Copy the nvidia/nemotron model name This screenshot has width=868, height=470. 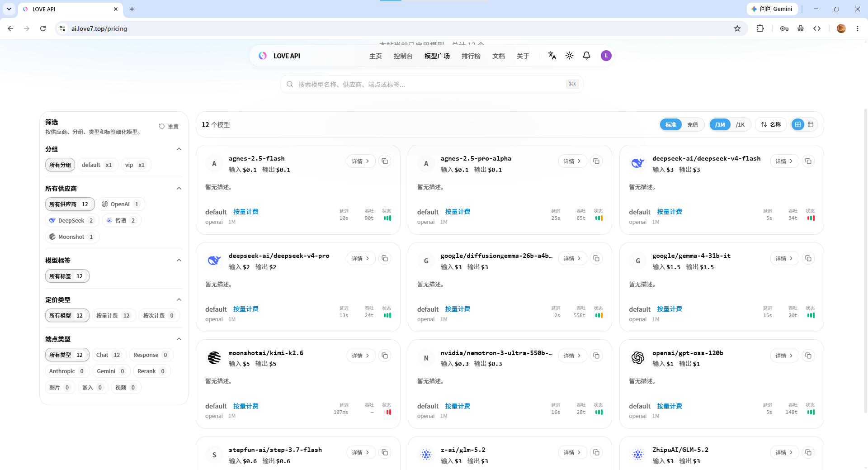click(596, 356)
